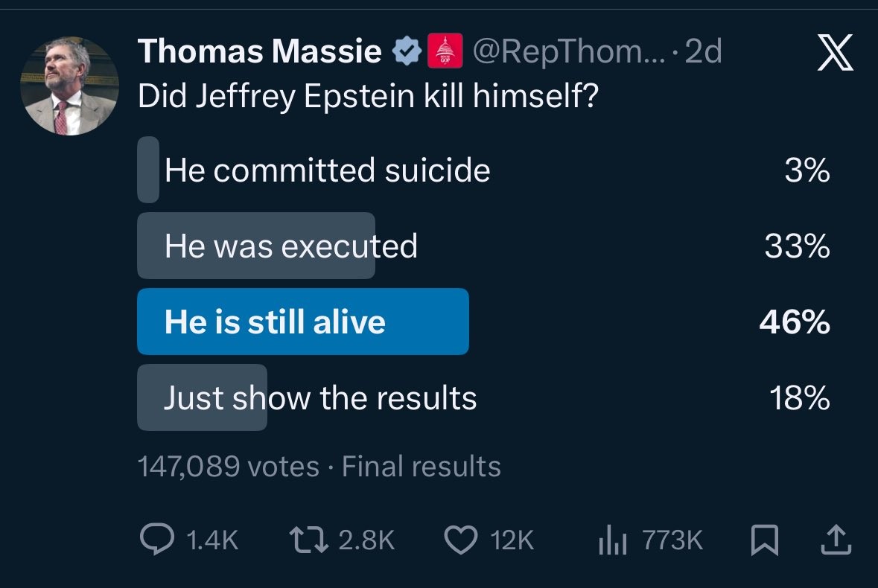Like the post with heart icon
Viewport: 878px width, 588px height.
(x=461, y=540)
